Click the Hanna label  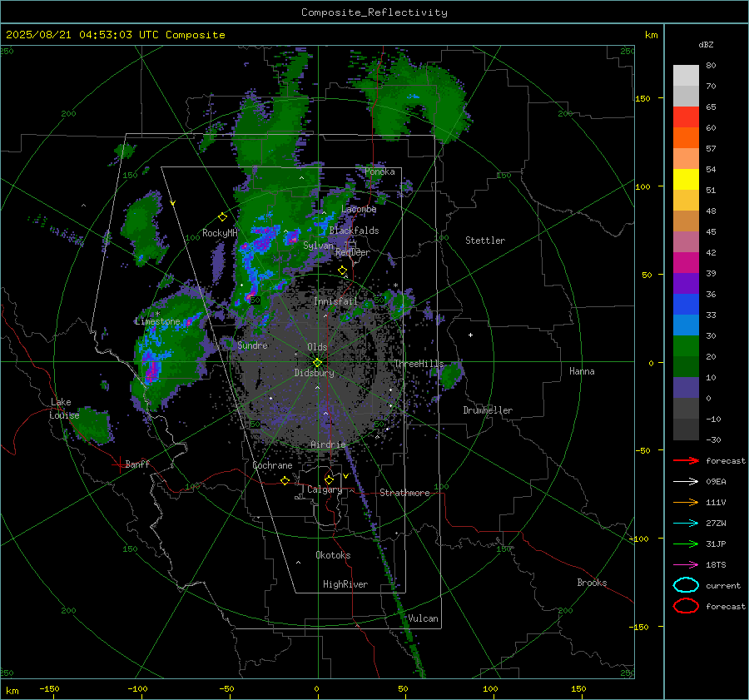click(x=582, y=371)
